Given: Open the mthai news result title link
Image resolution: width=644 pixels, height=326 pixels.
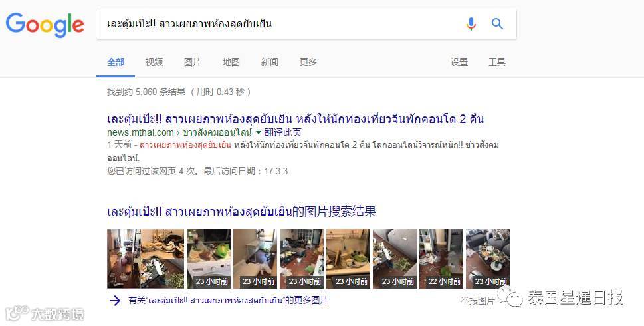Looking at the screenshot, I should 295,119.
